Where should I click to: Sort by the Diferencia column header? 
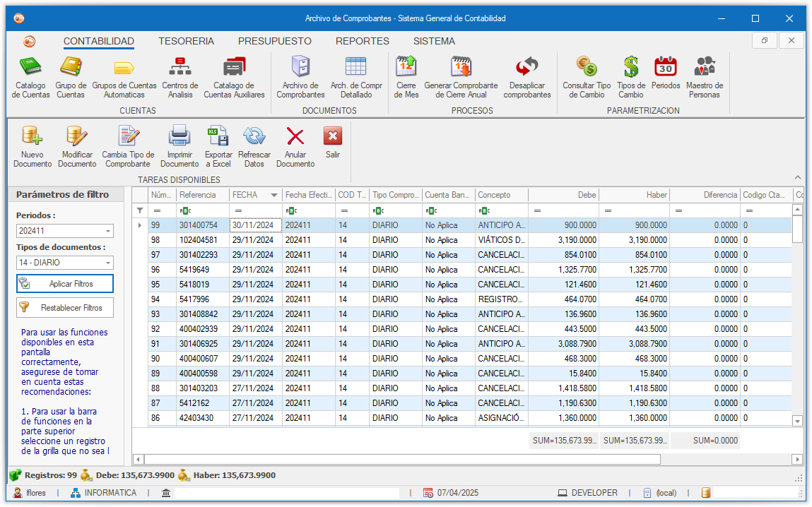point(705,195)
